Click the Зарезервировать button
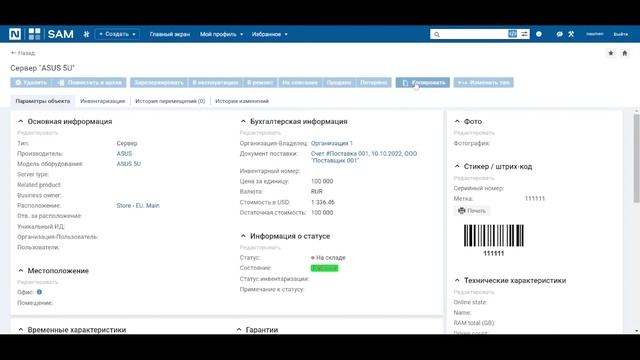640x360 pixels. 159,82
